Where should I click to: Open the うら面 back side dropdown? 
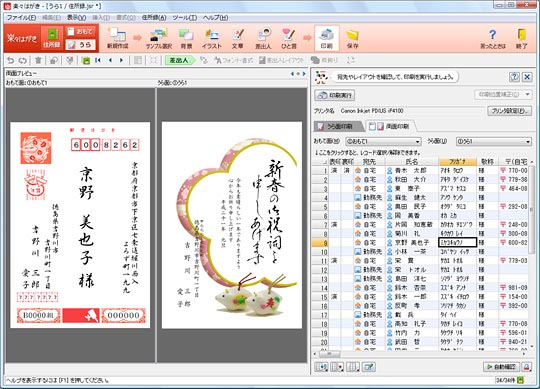(494, 141)
